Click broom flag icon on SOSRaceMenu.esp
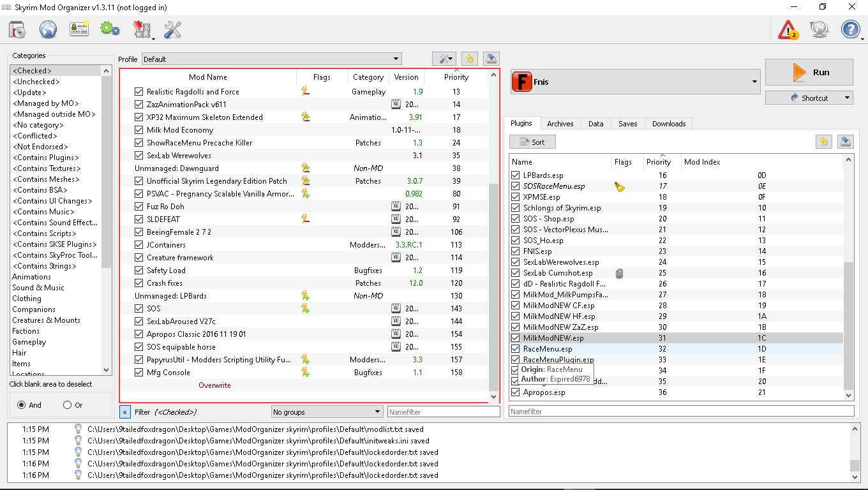Image resolution: width=868 pixels, height=490 pixels. 619,186
